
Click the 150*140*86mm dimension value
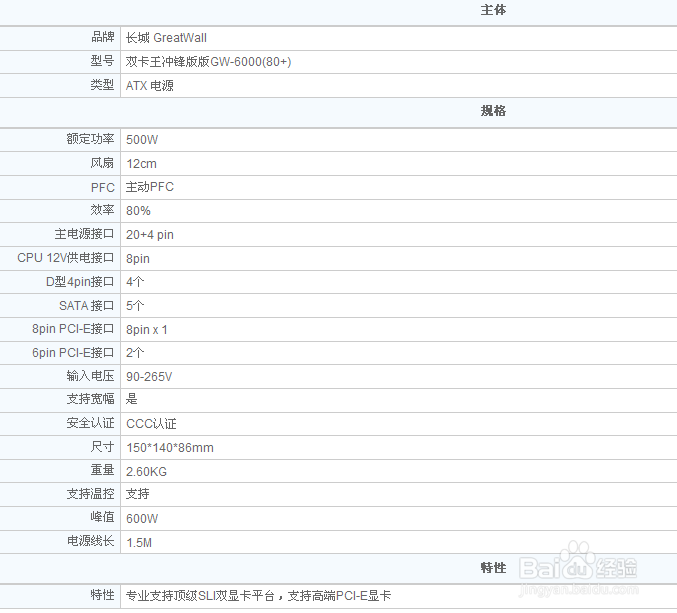pyautogui.click(x=170, y=448)
